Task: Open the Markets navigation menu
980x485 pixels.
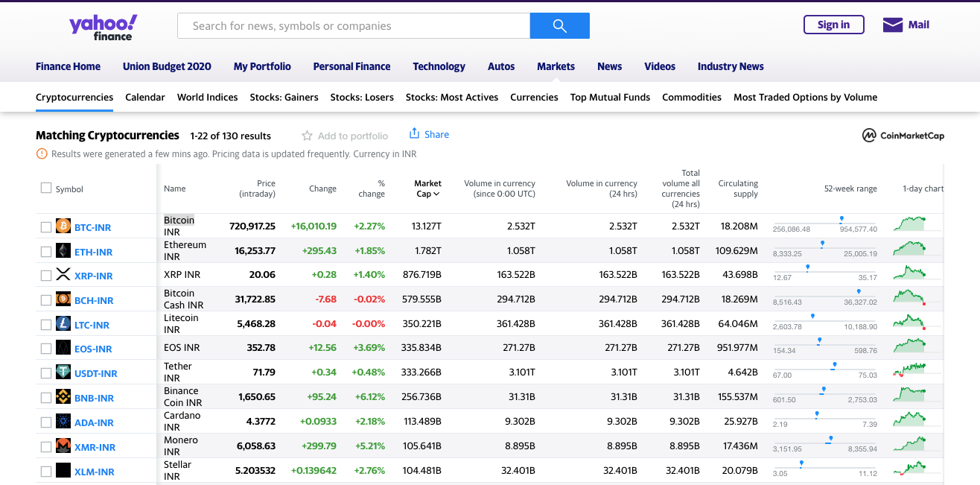Action: tap(556, 66)
